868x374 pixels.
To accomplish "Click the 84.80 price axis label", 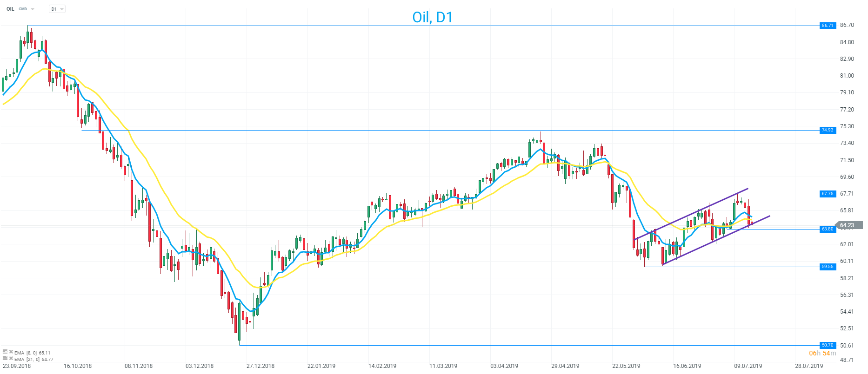I will [847, 42].
